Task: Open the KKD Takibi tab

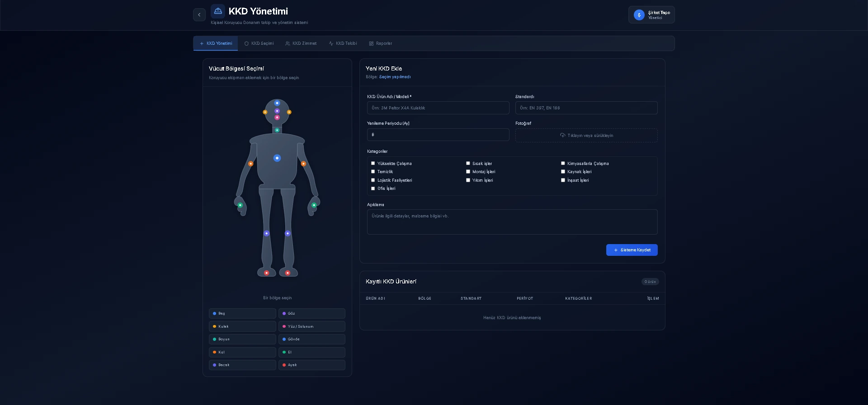Action: 343,43
